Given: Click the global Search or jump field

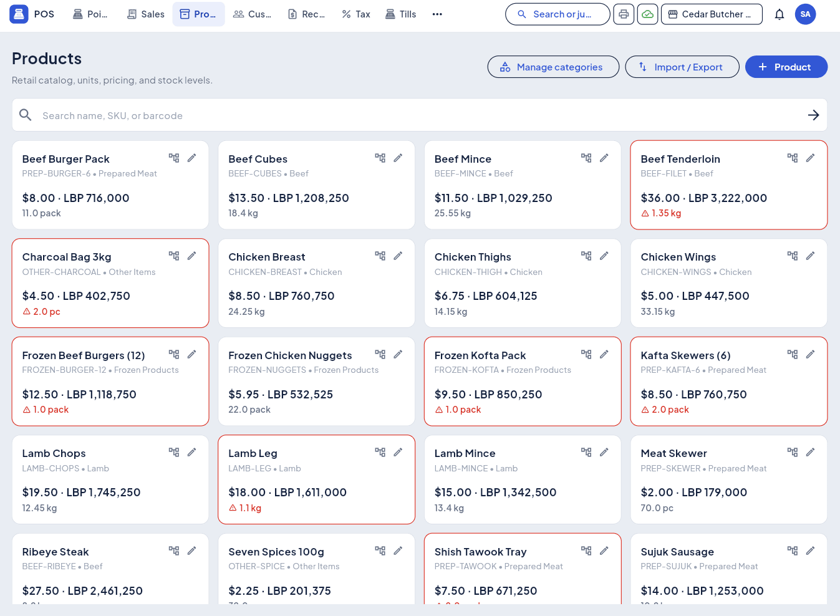Looking at the screenshot, I should 558,14.
